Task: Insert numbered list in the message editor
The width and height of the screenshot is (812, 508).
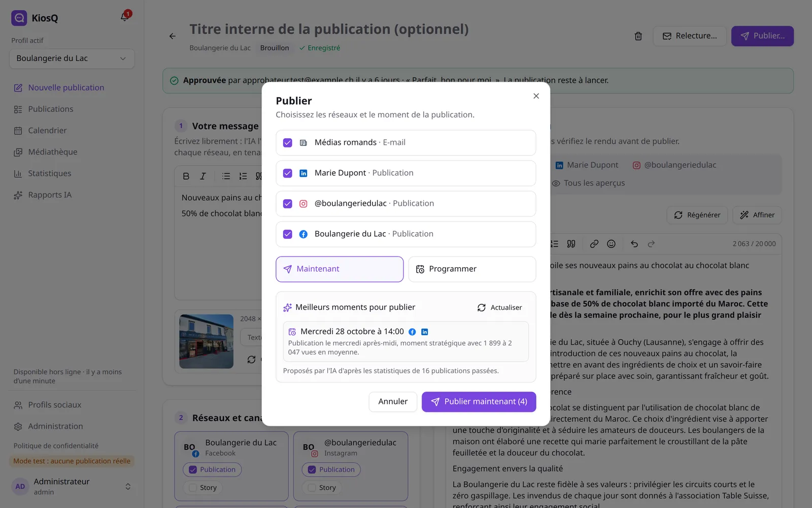Action: 243,176
